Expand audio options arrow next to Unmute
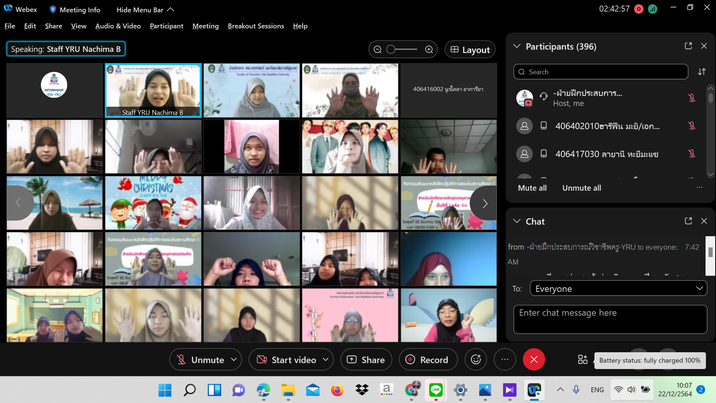 pyautogui.click(x=234, y=359)
